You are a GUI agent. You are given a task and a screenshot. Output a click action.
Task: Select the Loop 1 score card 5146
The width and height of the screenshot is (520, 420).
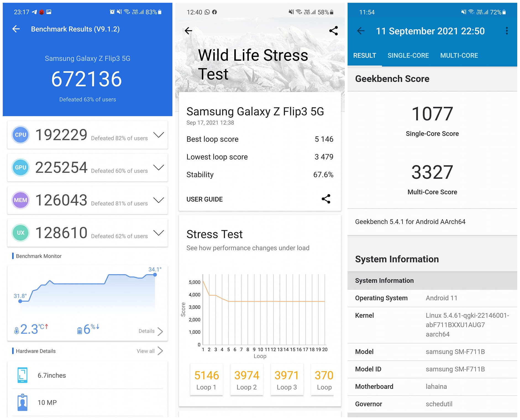pyautogui.click(x=206, y=380)
